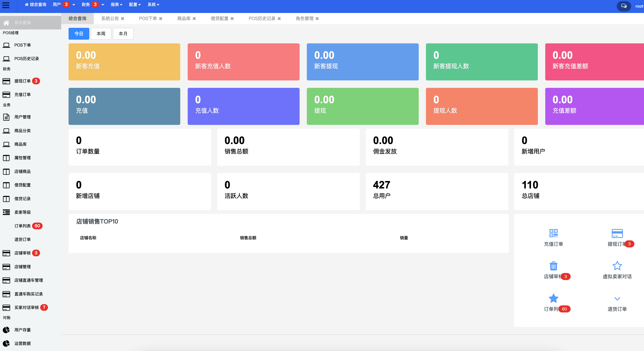Viewport: 644px width, 351px height.
Task: Select the 本月 time filter button
Action: tap(123, 34)
